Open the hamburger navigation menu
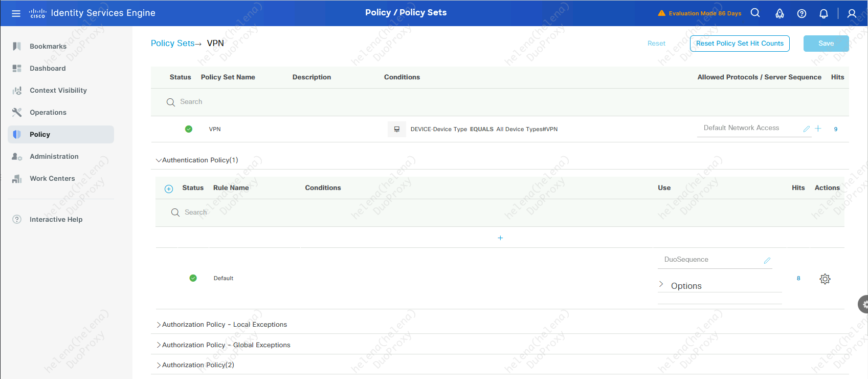 tap(16, 13)
